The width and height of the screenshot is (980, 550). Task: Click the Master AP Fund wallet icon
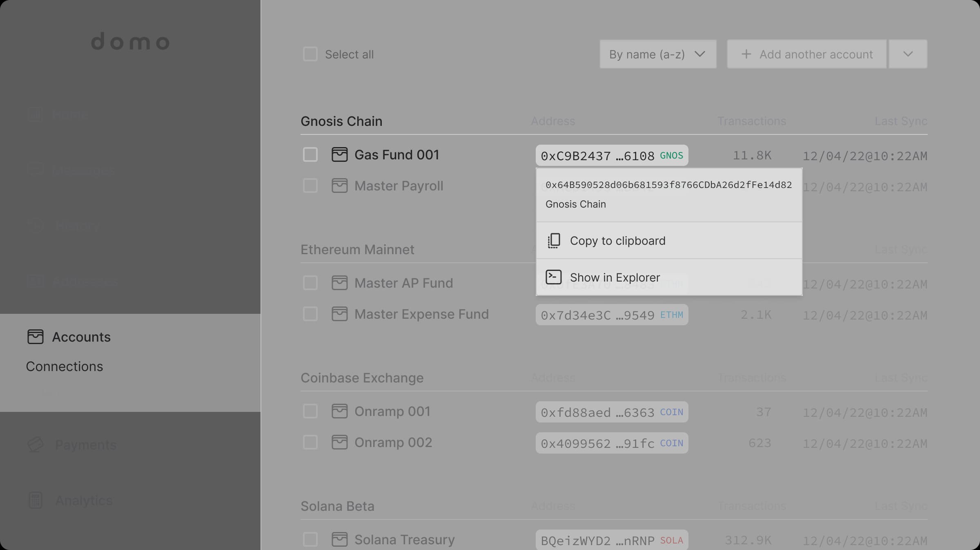click(339, 284)
